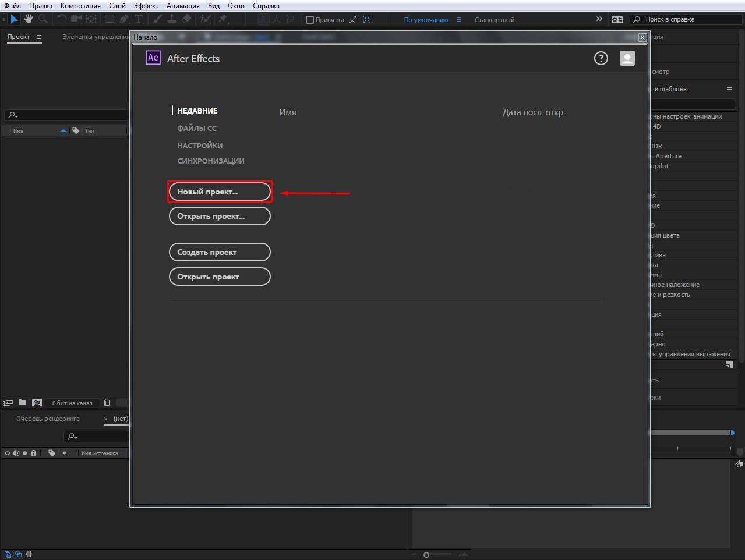This screenshot has width=745, height=560.
Task: Open the help question mark icon
Action: (x=601, y=58)
